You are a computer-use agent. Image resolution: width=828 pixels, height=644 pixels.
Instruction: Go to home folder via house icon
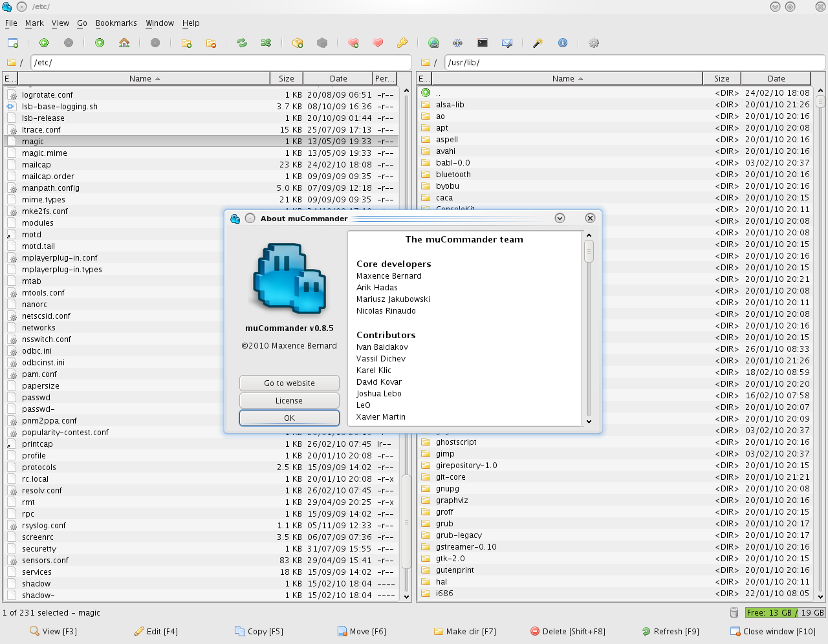(x=124, y=43)
